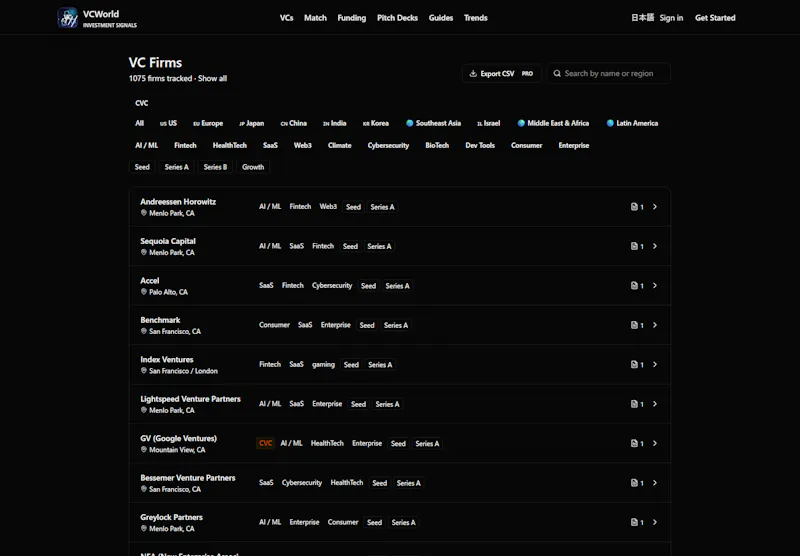
Task: Open the VCs nav menu
Action: click(x=287, y=18)
